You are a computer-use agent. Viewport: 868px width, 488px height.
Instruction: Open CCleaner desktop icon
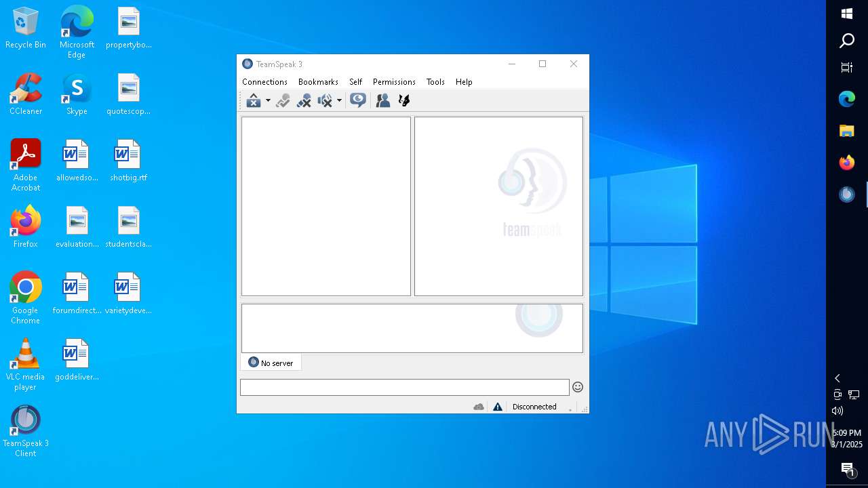26,94
